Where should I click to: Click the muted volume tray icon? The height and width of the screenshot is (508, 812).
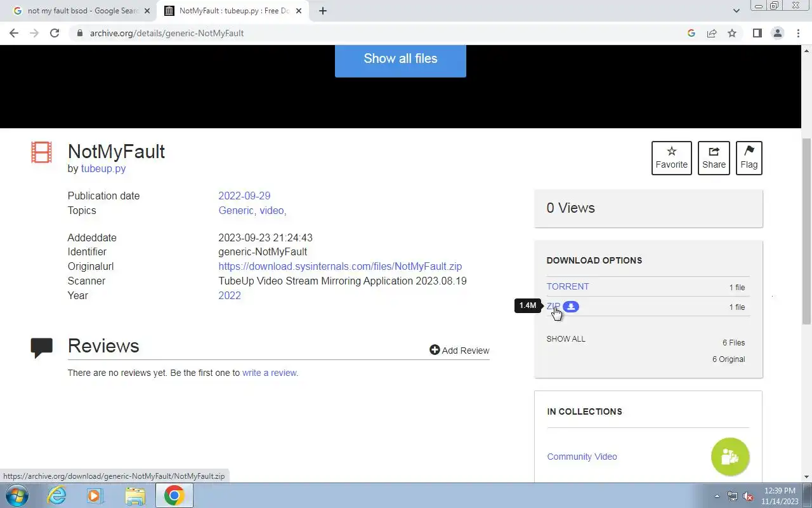(x=749, y=496)
